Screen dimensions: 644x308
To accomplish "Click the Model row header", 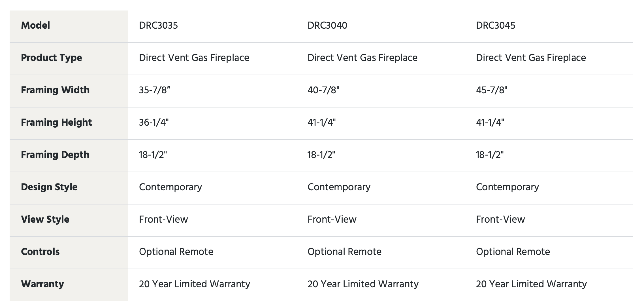I will click(x=35, y=26).
